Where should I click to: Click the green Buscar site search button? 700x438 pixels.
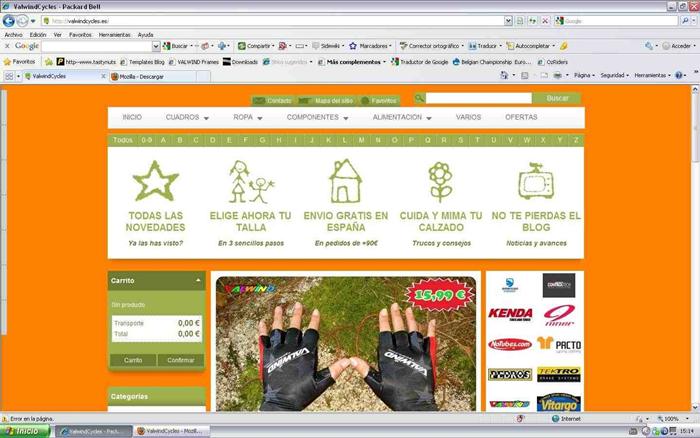coord(557,98)
